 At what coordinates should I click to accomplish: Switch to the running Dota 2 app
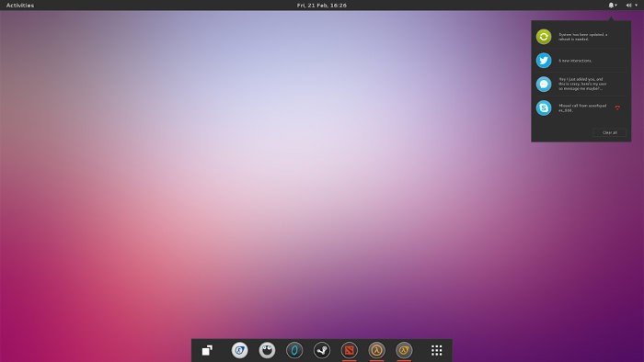pos(349,351)
